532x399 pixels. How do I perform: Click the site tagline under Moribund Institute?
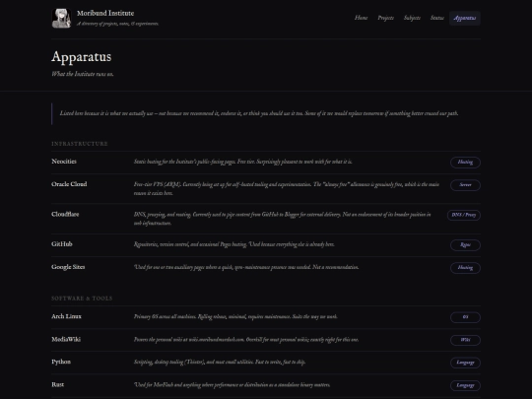[x=118, y=24]
